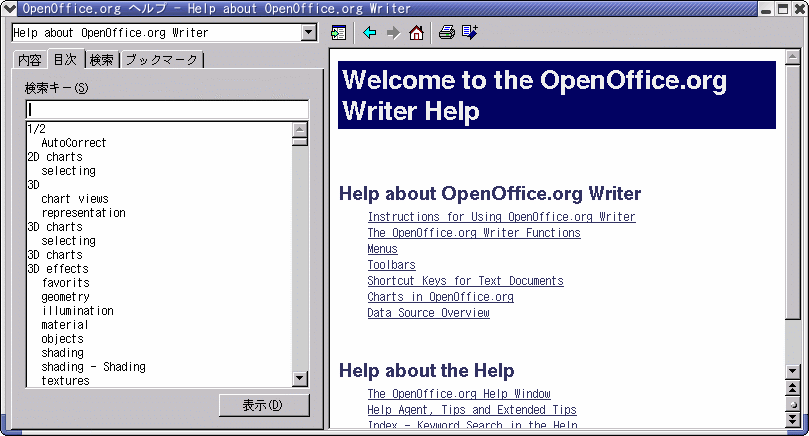
Task: Select the 1/2 index entry
Action: tap(36, 129)
